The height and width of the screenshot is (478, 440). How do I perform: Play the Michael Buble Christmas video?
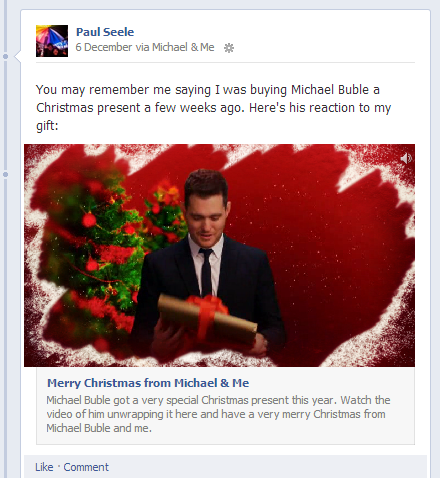[x=219, y=255]
